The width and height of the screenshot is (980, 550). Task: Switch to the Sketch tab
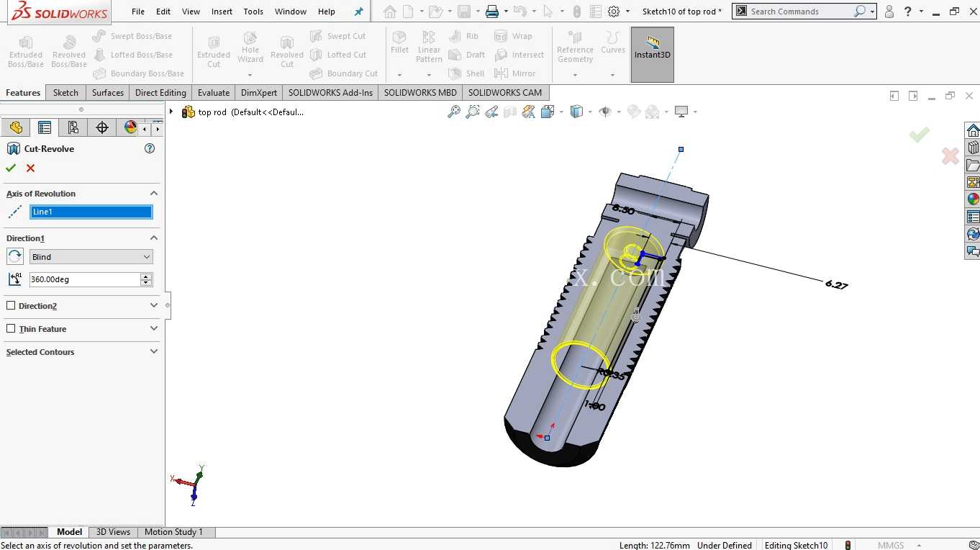coord(65,92)
